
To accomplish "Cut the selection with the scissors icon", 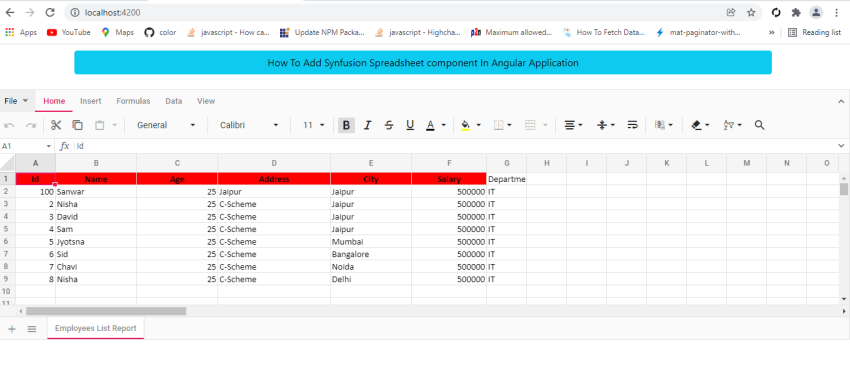I will 56,125.
